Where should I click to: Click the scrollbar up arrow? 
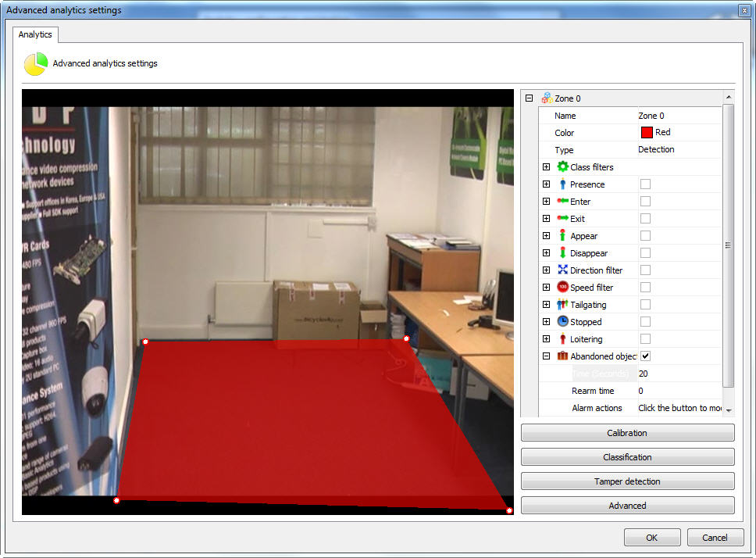729,97
